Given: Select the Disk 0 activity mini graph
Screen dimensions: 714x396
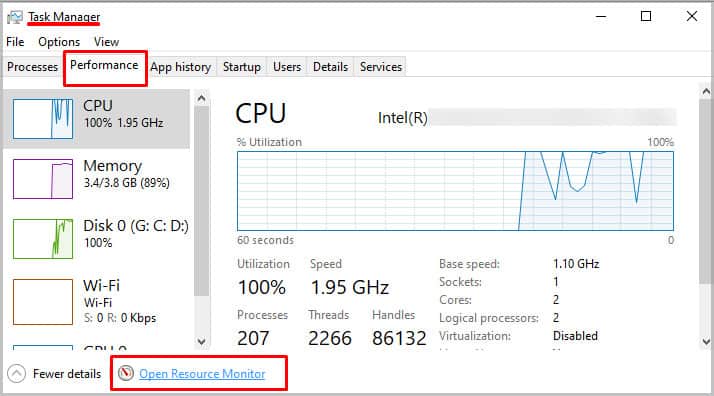Looking at the screenshot, I should (43, 239).
